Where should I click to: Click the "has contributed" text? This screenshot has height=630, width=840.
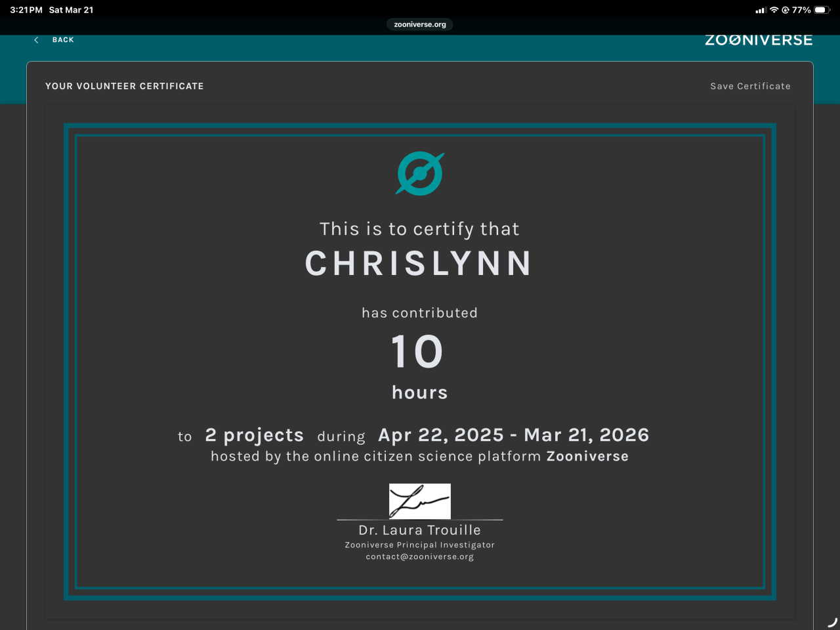(420, 313)
